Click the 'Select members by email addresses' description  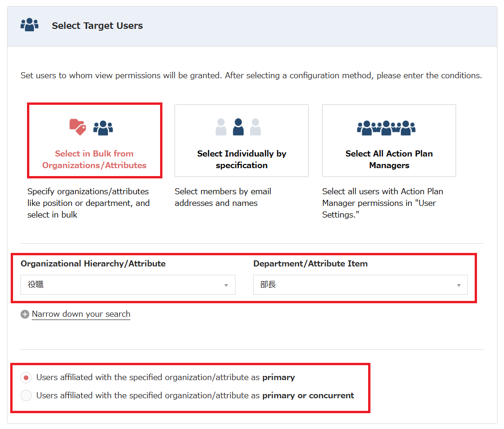coord(223,197)
